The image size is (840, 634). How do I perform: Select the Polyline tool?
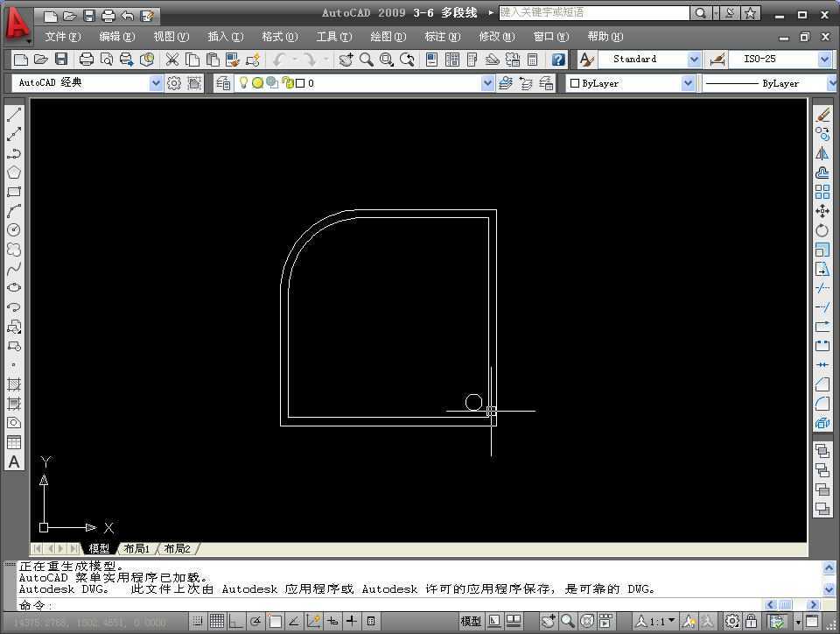point(14,153)
